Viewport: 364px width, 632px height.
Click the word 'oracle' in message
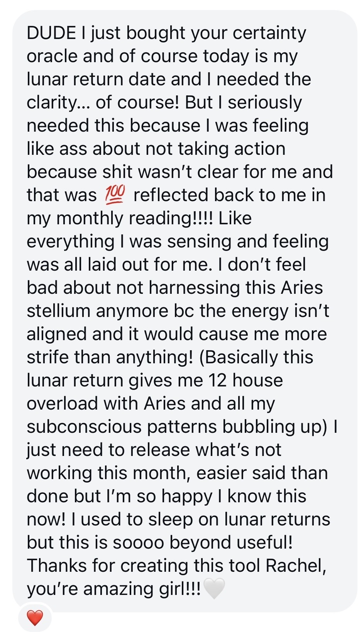tap(52, 56)
